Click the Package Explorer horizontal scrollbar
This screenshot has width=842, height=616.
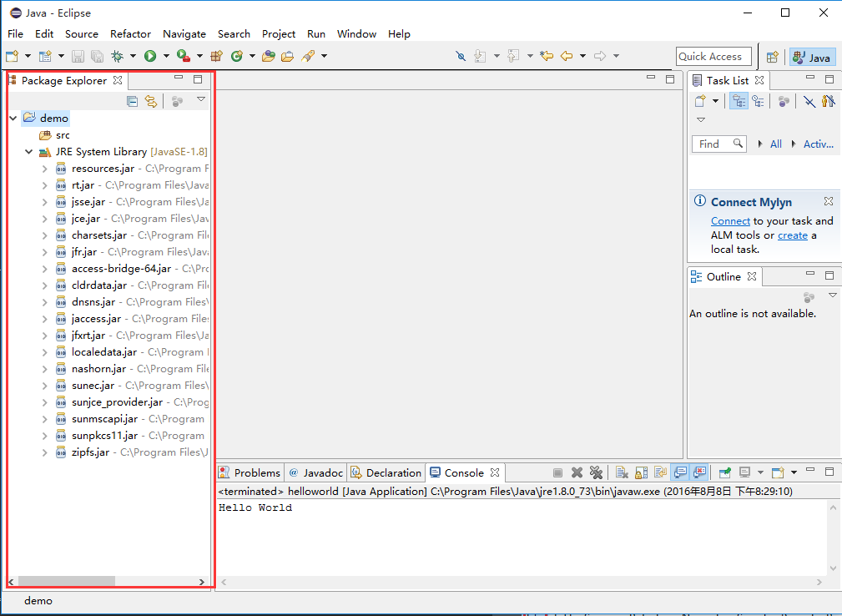pyautogui.click(x=66, y=581)
